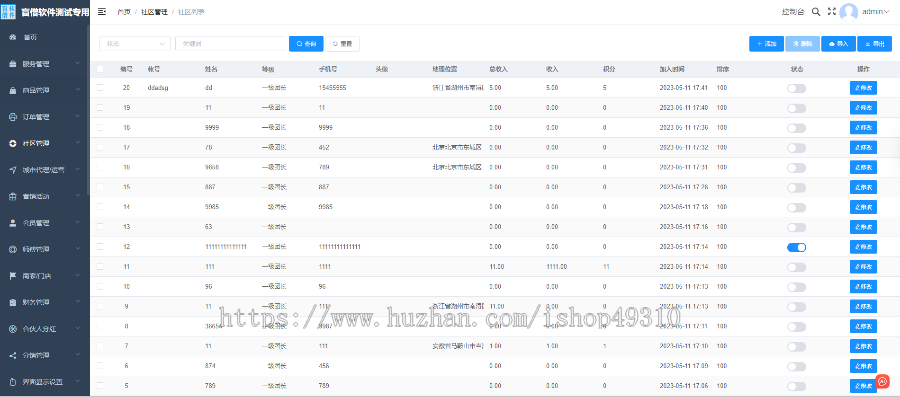Image resolution: width=900 pixels, height=397 pixels.
Task: Open the 状态 filter dropdown
Action: pyautogui.click(x=135, y=44)
